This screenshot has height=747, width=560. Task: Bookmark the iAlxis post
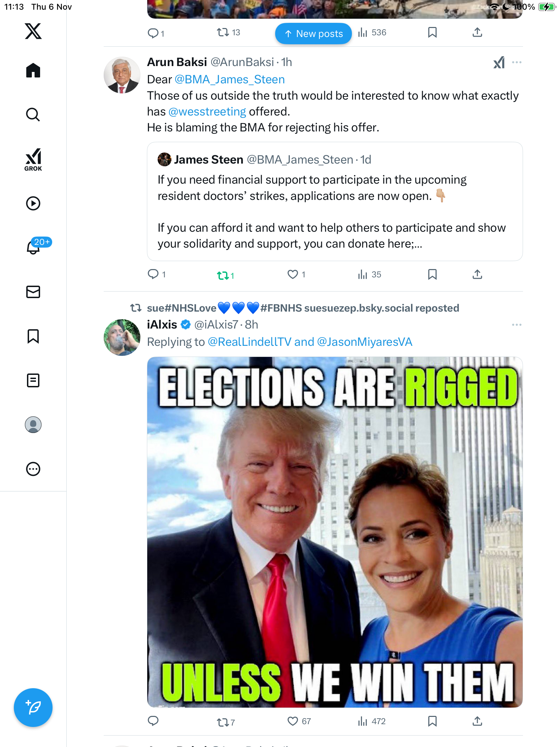coord(432,721)
